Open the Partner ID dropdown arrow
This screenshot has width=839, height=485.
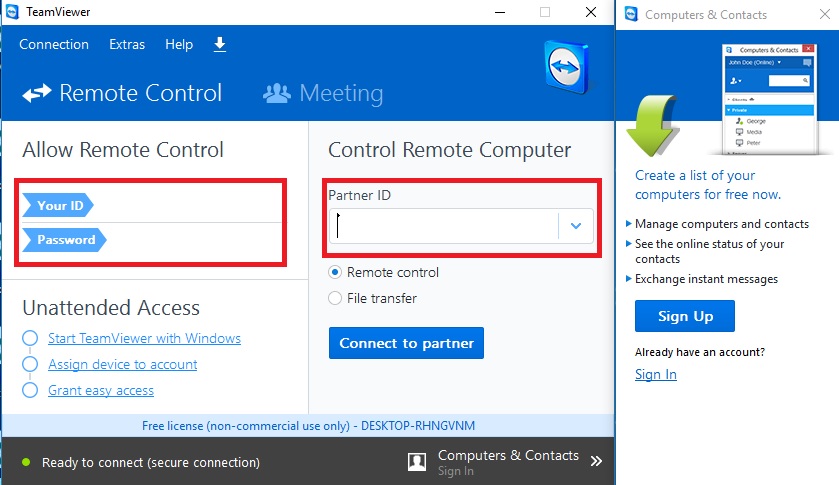click(576, 226)
